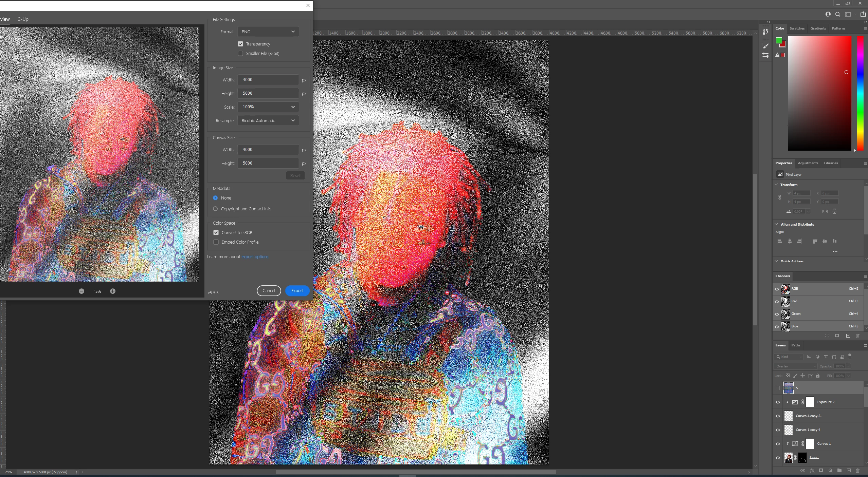Open the Resample Bicubic Automatic dropdown
This screenshot has height=477, width=868.
(x=268, y=120)
